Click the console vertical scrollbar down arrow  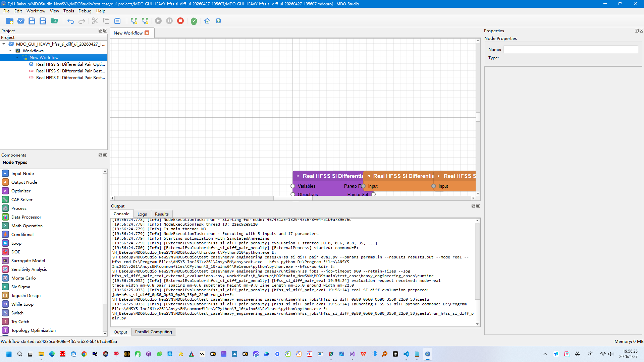[477, 324]
